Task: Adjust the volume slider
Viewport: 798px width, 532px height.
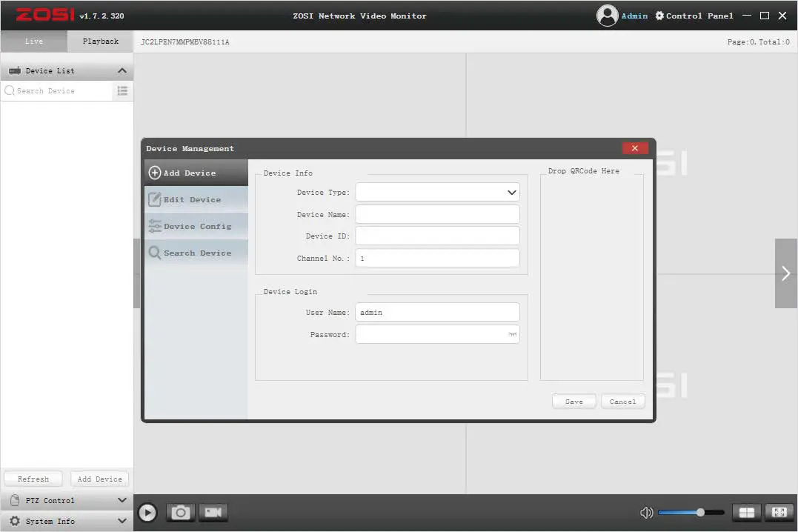Action: (691, 513)
